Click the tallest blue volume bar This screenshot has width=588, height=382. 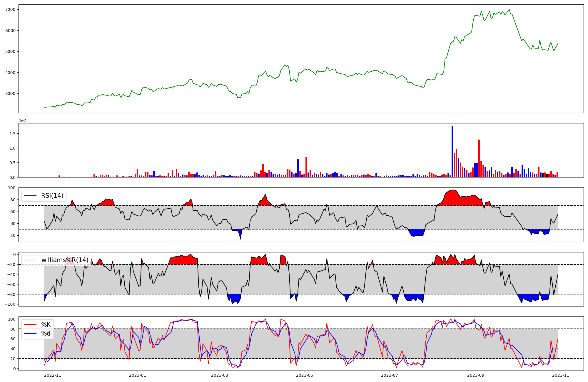(452, 151)
